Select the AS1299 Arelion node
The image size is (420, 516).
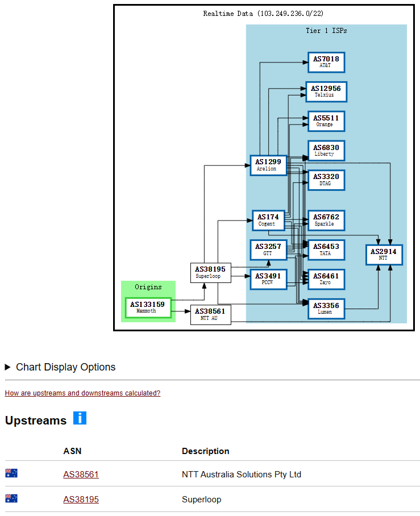pos(268,165)
